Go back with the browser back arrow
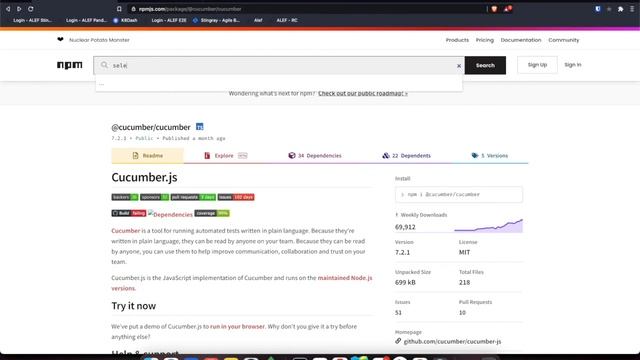 [8, 9]
